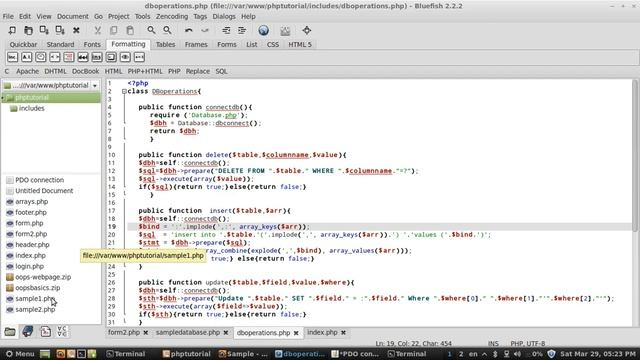Switch to the Tables toolbar tab
This screenshot has width=640, height=360.
coord(165,44)
